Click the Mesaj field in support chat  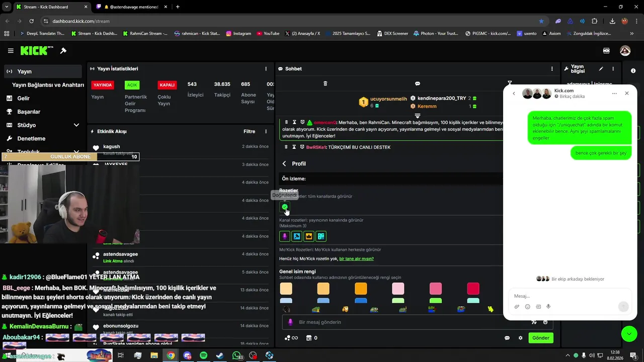[570, 296]
